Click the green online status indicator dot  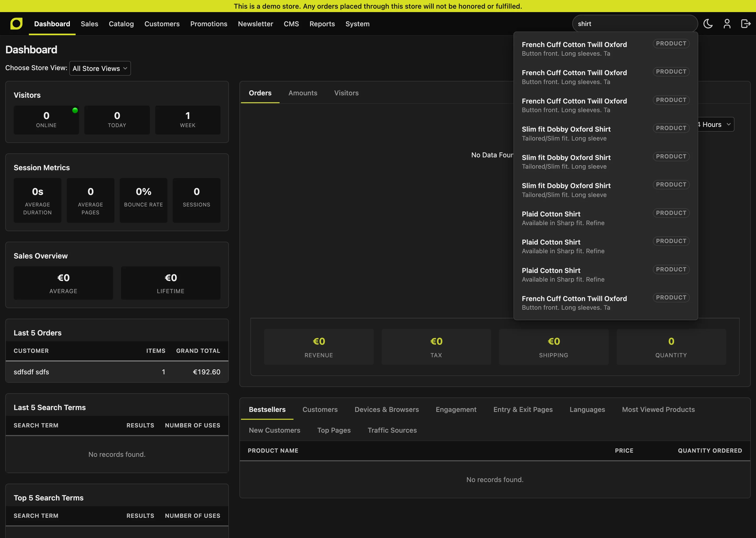click(x=75, y=110)
